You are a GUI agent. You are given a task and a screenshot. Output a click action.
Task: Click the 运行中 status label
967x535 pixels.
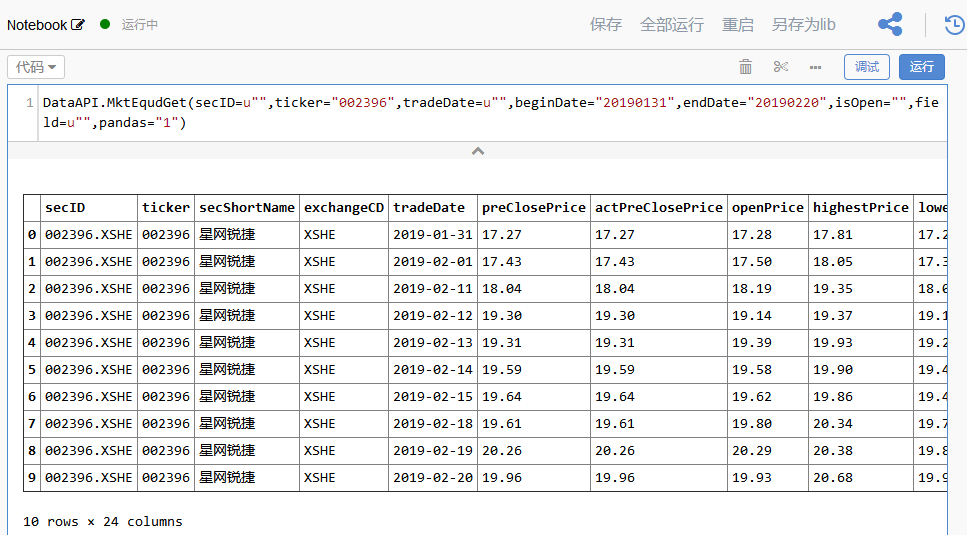tap(139, 25)
